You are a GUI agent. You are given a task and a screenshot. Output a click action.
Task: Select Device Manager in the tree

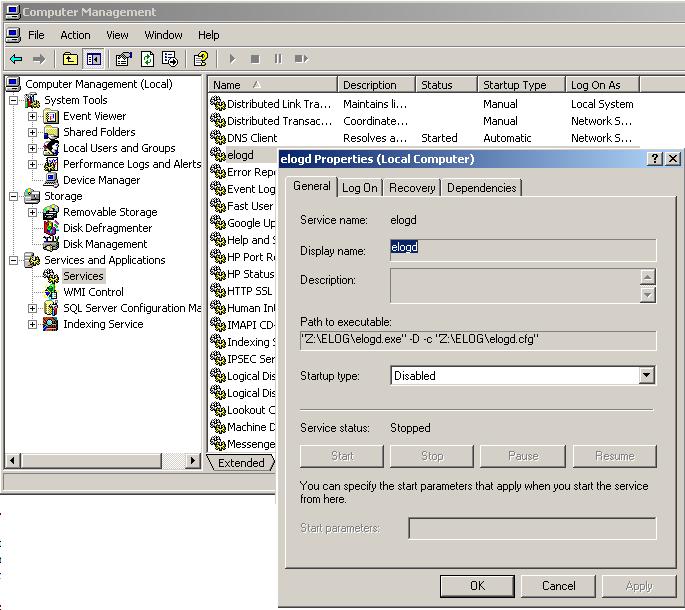click(x=101, y=180)
